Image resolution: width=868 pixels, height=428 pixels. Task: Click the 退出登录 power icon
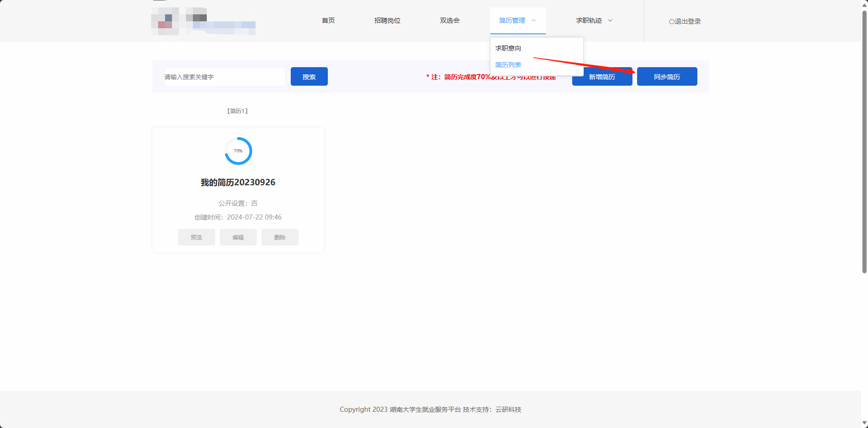671,21
